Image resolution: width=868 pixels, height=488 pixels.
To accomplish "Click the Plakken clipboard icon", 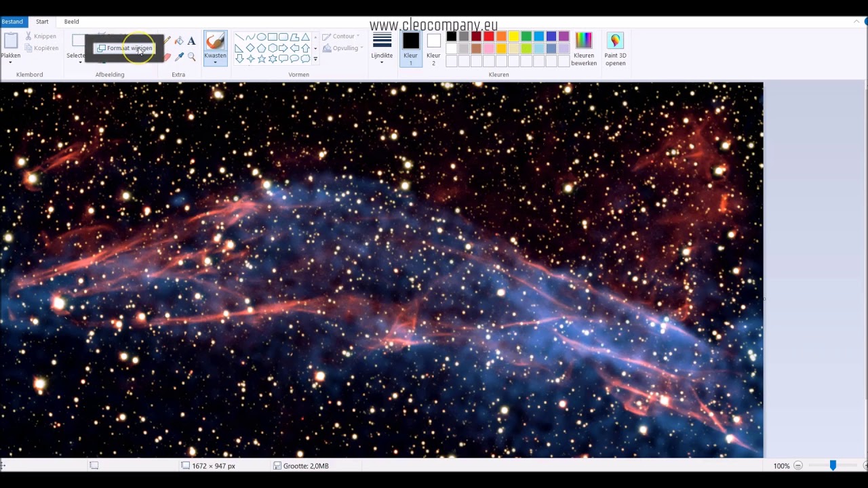I will click(10, 41).
